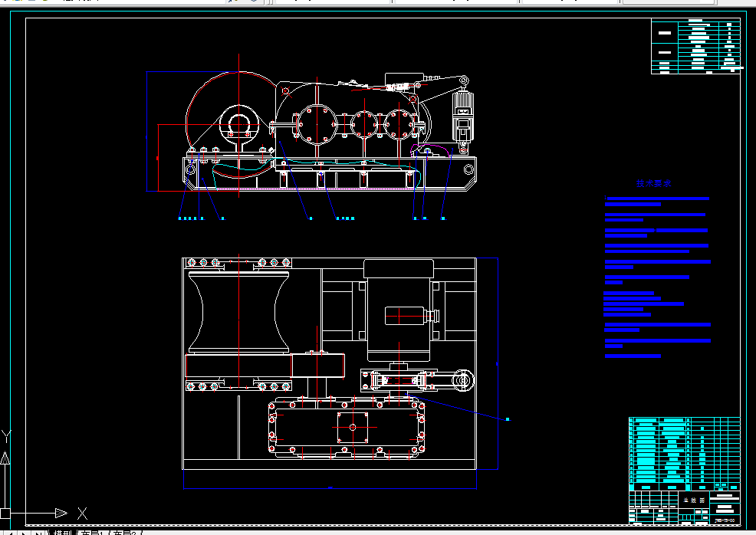
Task: Select the cyan parts list table above the title block
Action: 685,454
